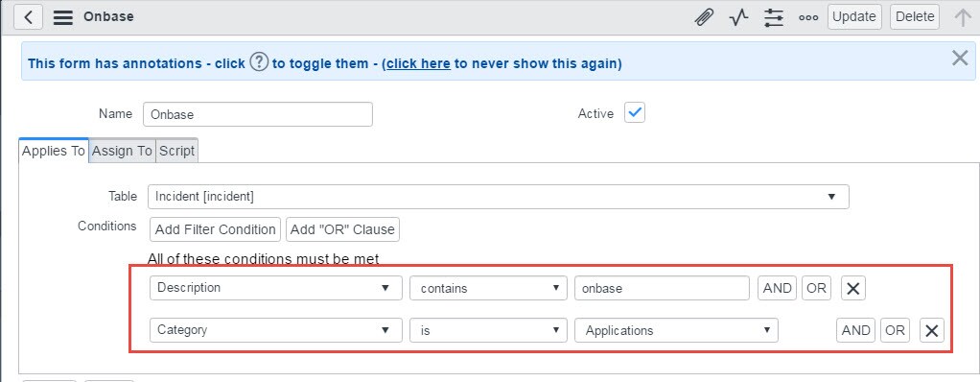Click OR on the Category row
The height and width of the screenshot is (382, 980).
[895, 330]
